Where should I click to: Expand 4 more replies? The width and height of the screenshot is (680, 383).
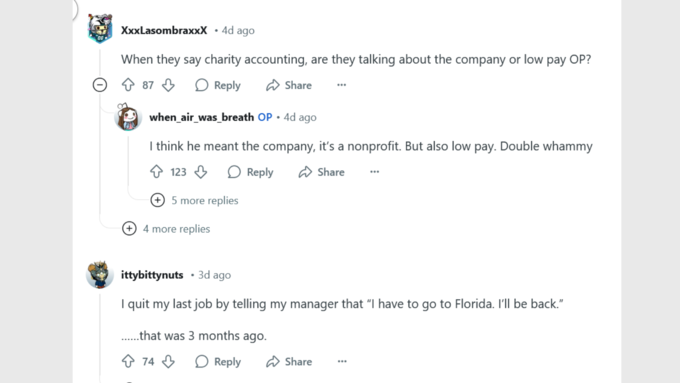click(x=166, y=229)
